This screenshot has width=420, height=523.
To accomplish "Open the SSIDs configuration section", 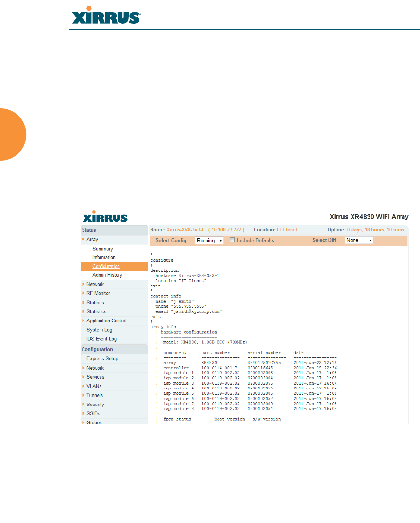I will pyautogui.click(x=93, y=414).
